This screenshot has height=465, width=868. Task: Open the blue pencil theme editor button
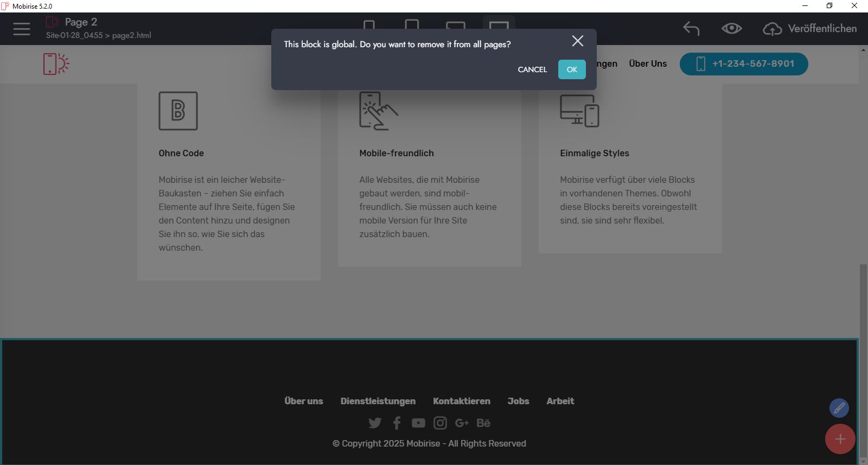coord(839,408)
